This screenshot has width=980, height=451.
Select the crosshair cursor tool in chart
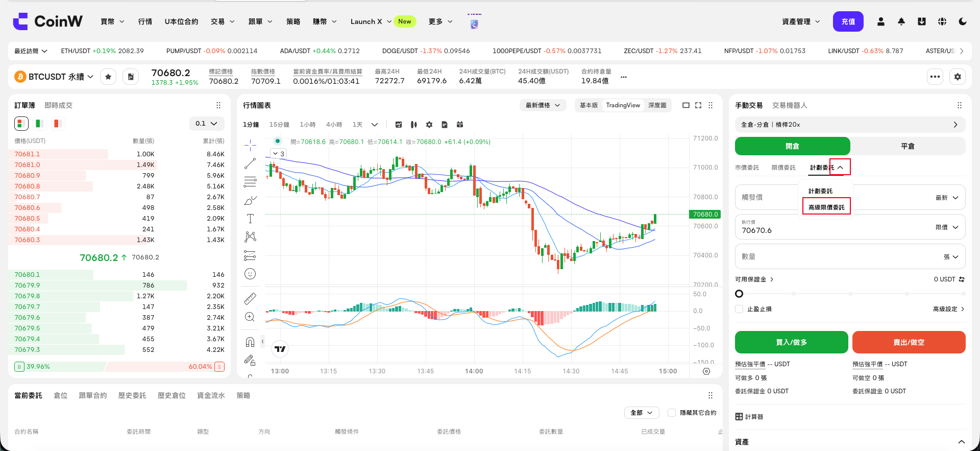250,146
